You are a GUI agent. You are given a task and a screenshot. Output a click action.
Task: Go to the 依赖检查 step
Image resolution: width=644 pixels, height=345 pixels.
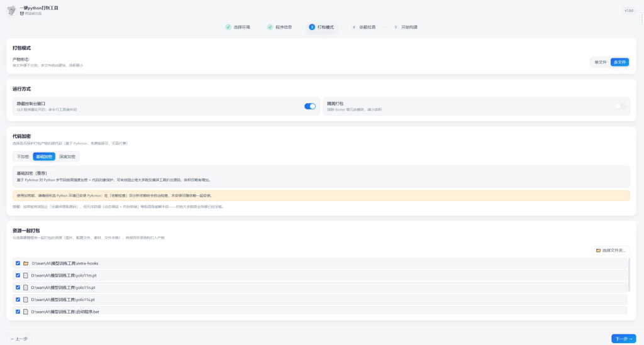pos(364,27)
